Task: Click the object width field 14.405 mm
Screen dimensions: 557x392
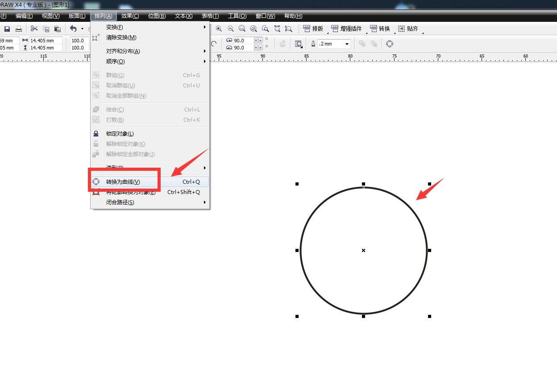Action: click(x=46, y=41)
